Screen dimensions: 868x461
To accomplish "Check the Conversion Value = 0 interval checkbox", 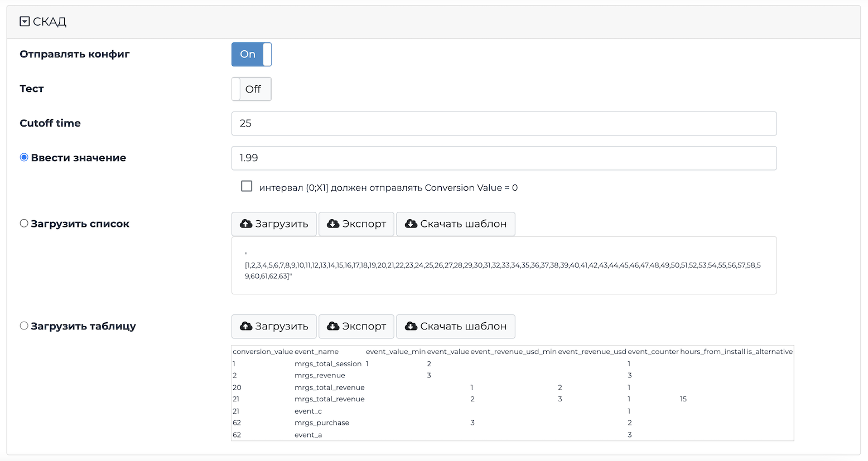I will click(x=247, y=187).
